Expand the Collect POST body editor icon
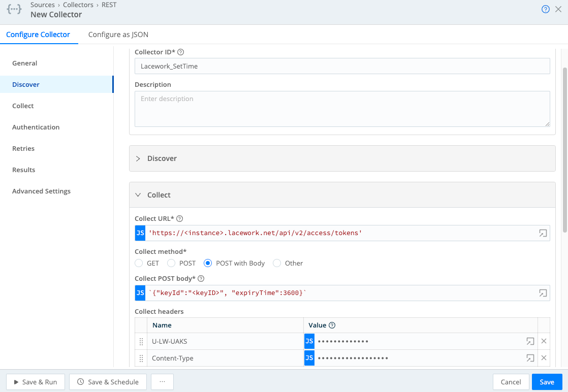Viewport: 568px width, 392px height. tap(543, 293)
